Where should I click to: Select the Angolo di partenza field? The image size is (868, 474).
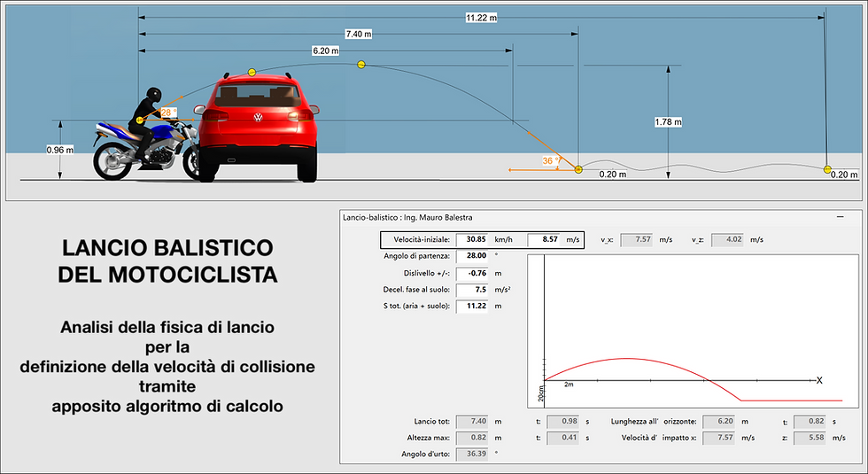(472, 256)
